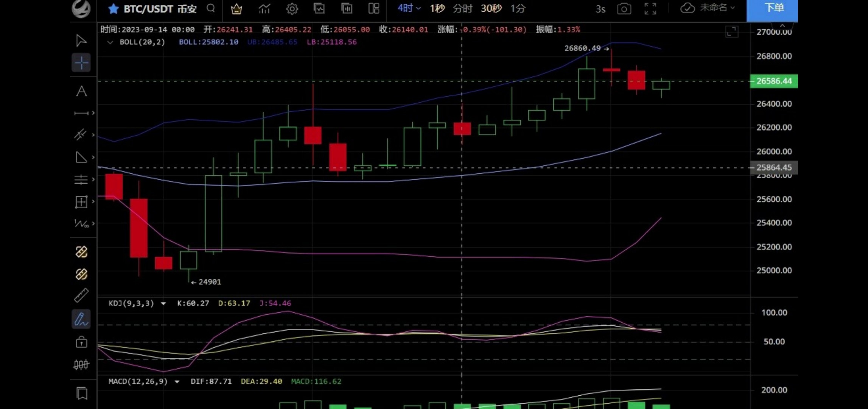The image size is (868, 409).
Task: Take a chart snapshot with camera icon
Action: click(624, 9)
